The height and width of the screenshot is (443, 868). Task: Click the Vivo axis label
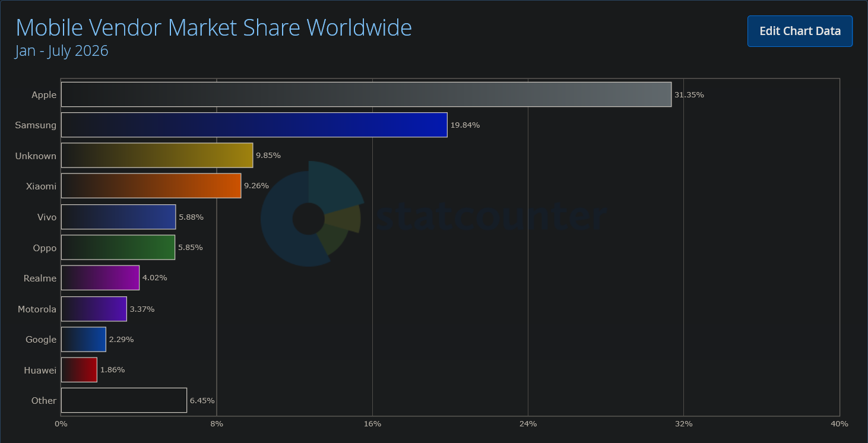[x=47, y=217]
